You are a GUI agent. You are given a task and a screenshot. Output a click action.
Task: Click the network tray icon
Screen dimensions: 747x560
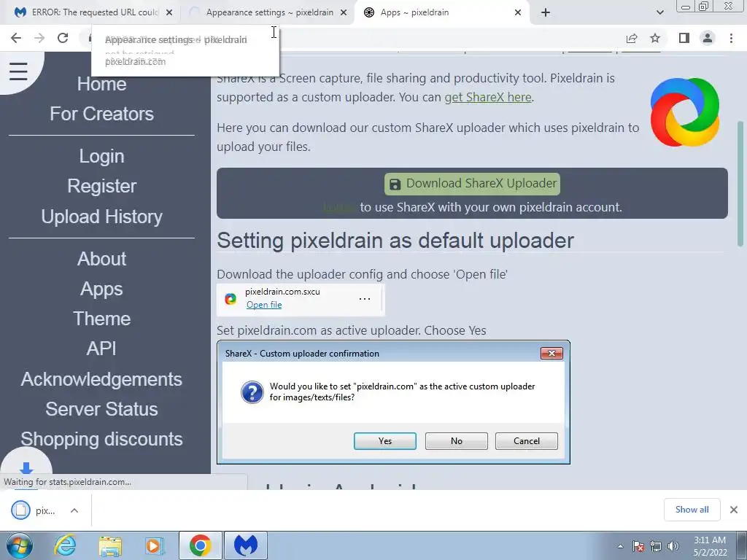click(656, 546)
